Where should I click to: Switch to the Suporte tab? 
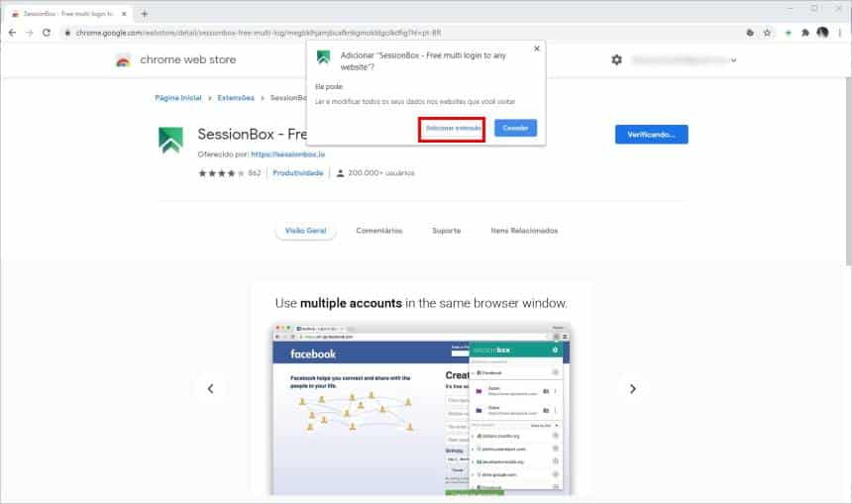(446, 231)
